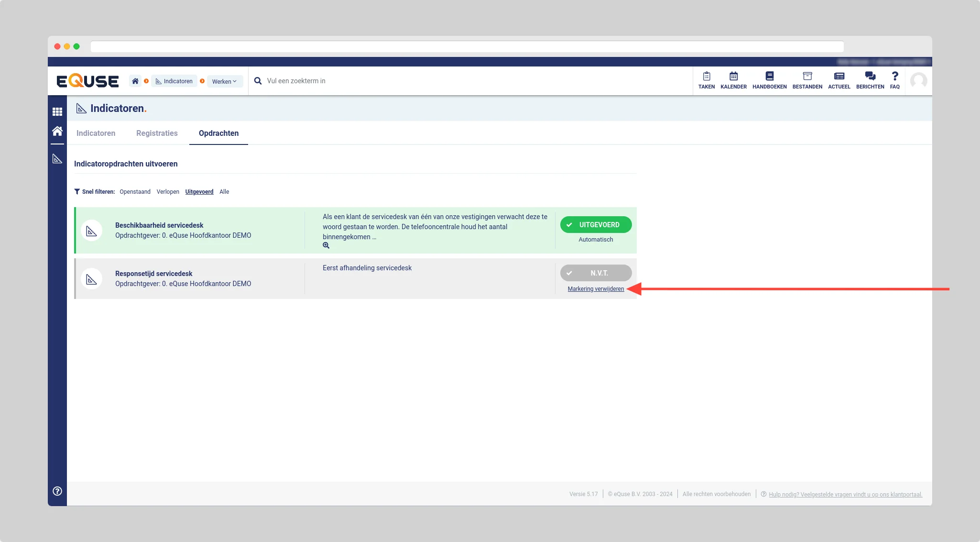Screen dimensions: 980x542
Task: Click the Markering verwijderen link
Action: pyautogui.click(x=596, y=289)
